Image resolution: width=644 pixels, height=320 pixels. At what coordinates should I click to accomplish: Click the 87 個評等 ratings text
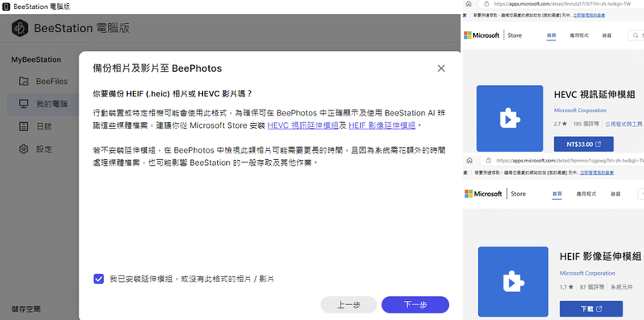tap(592, 287)
